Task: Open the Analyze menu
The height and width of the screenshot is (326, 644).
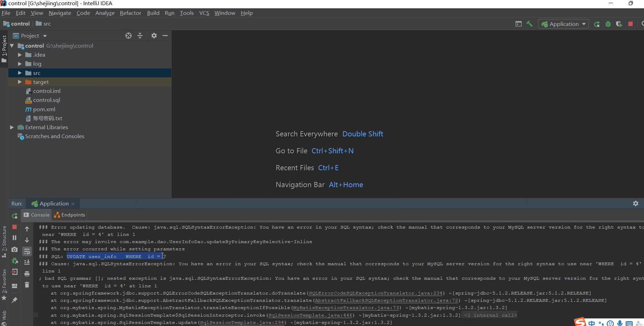Action: pyautogui.click(x=105, y=13)
